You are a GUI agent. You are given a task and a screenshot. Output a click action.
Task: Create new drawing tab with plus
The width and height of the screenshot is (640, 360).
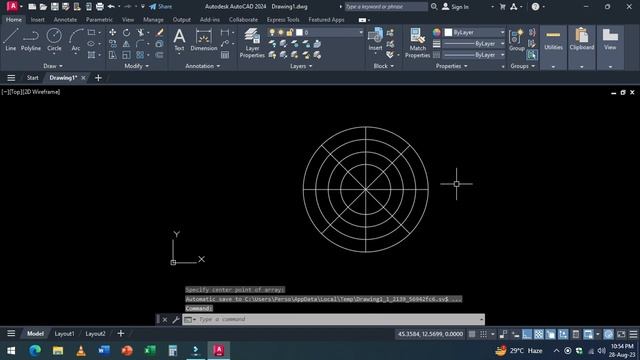click(x=98, y=78)
